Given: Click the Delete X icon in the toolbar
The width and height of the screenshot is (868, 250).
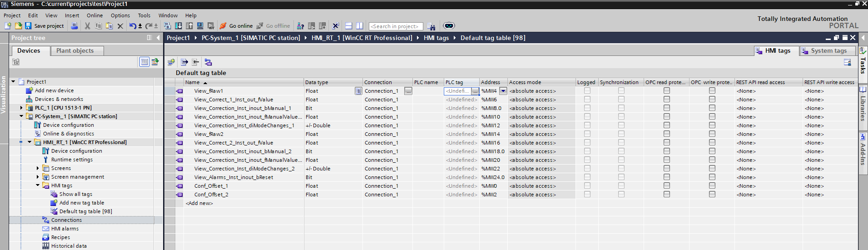Looking at the screenshot, I should coord(120,26).
